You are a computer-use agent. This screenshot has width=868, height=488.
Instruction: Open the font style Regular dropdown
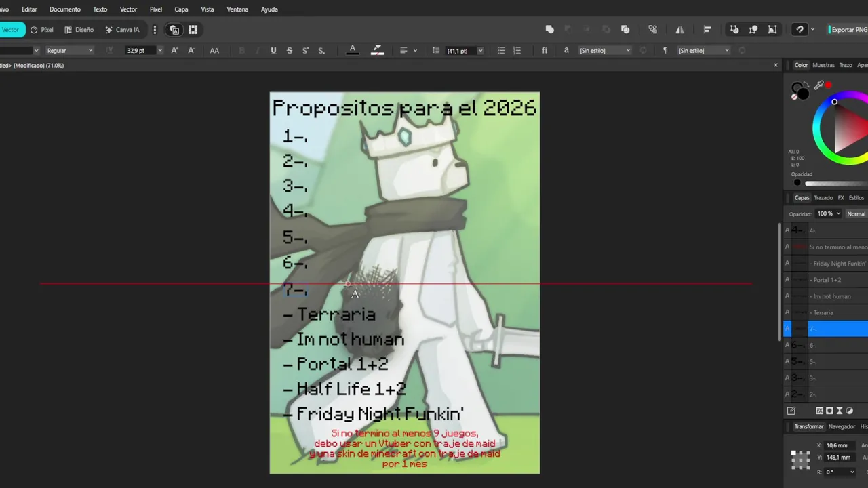point(69,51)
